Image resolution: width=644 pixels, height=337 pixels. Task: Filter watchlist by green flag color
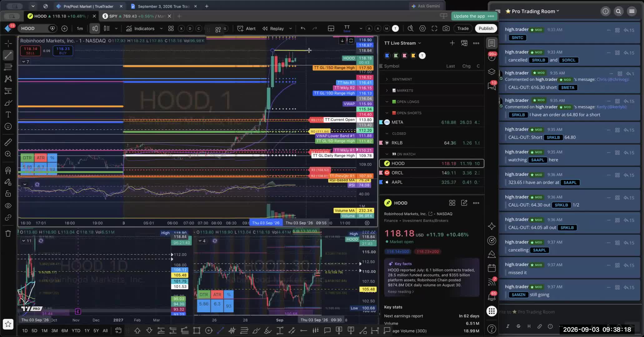pos(396,56)
